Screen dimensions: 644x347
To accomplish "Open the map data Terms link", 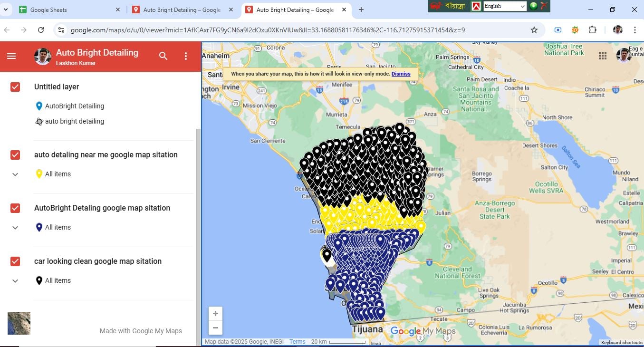I will coord(297,341).
